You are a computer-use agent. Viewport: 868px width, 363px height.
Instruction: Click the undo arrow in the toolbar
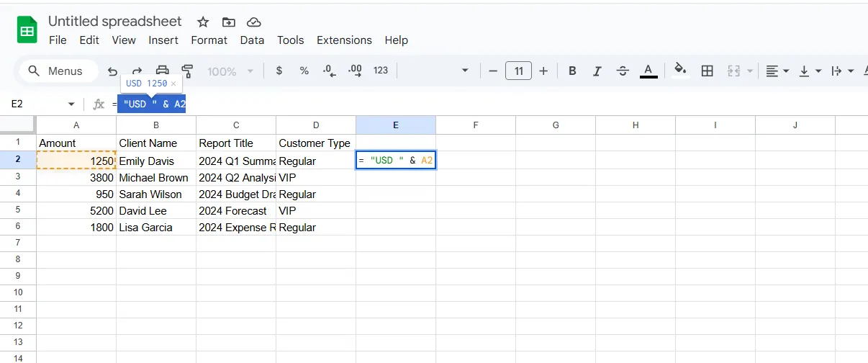click(x=112, y=71)
